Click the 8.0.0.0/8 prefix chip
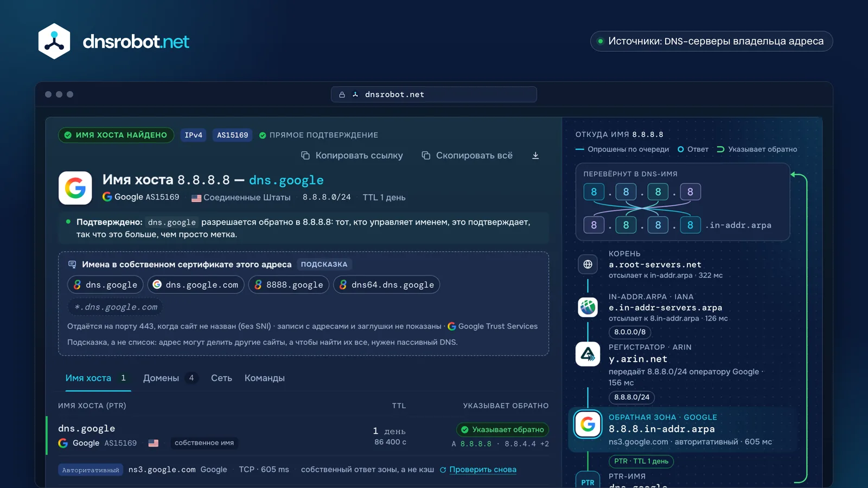Screen dimensions: 868x488 click(x=630, y=332)
